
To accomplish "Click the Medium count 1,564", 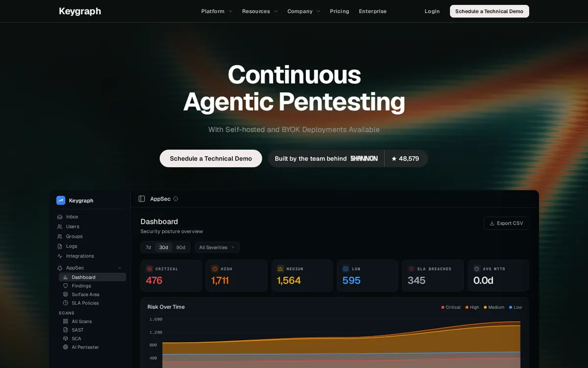I will click(289, 281).
